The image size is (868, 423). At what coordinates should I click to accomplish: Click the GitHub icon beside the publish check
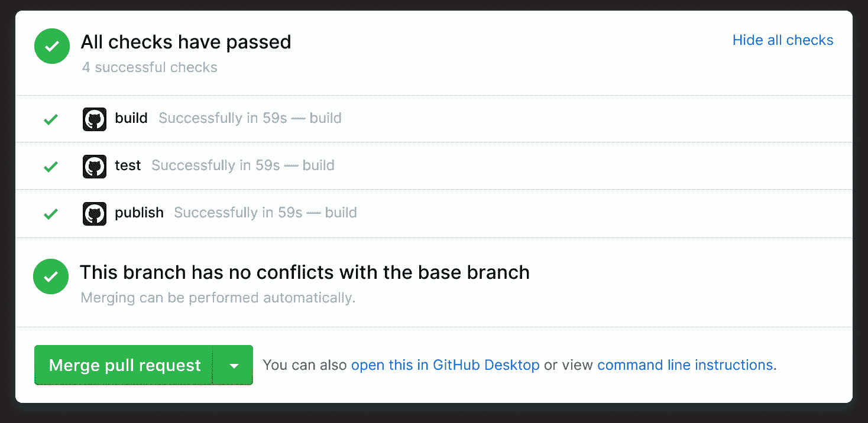[x=95, y=213]
